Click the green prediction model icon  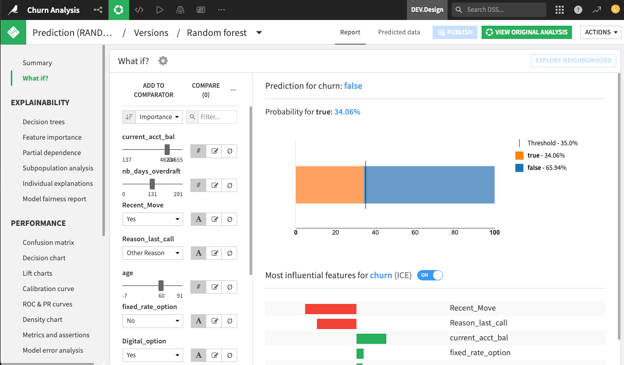(13, 32)
